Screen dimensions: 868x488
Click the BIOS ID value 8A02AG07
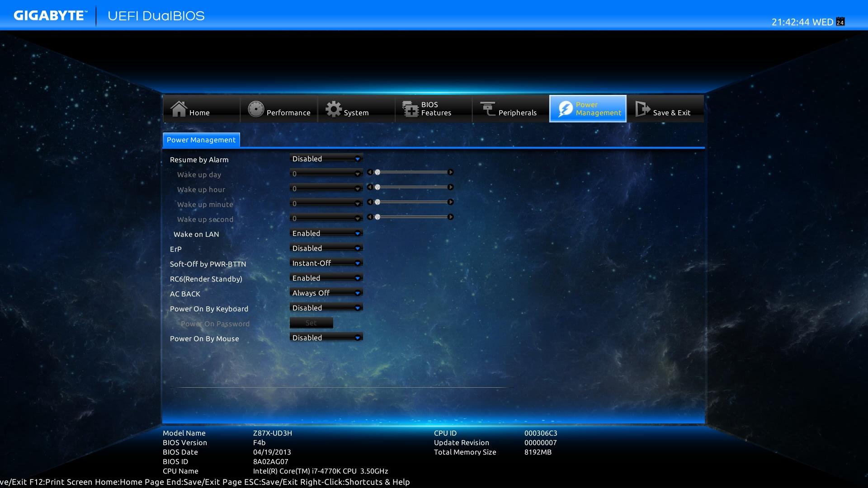coord(270,461)
